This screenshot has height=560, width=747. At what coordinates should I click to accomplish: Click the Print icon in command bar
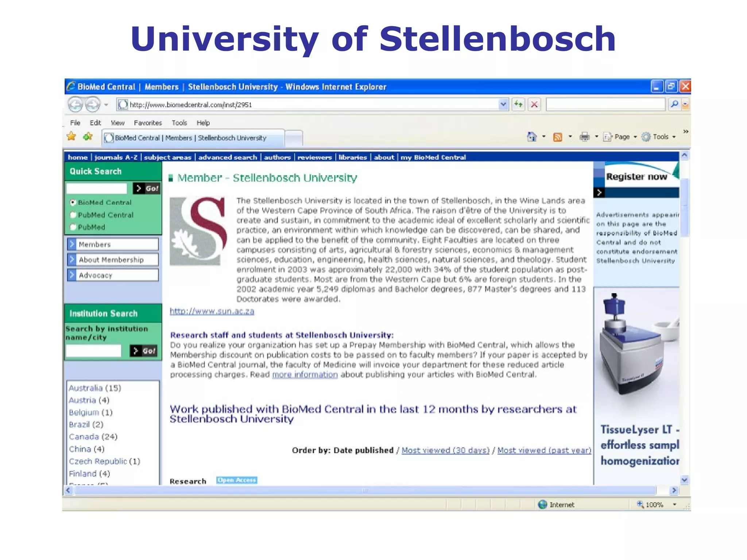(x=584, y=137)
